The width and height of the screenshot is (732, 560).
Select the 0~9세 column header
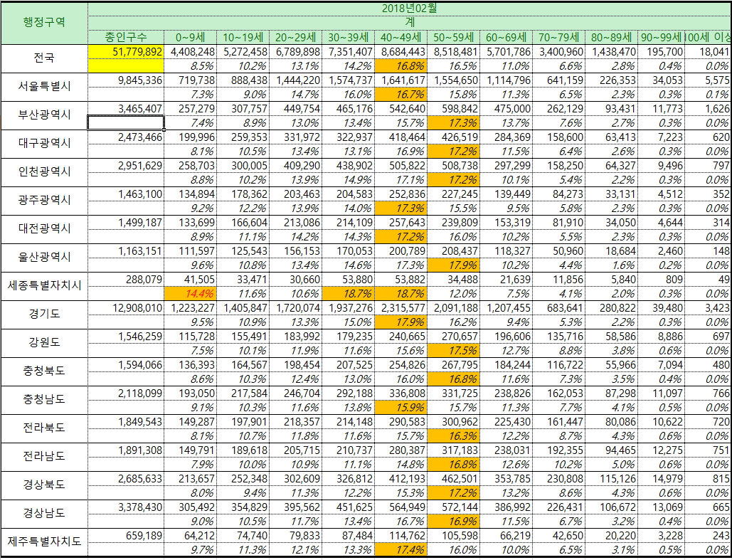coord(190,38)
